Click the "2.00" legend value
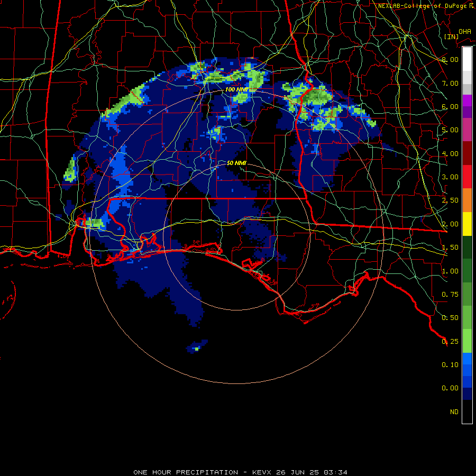476x476 pixels. pyautogui.click(x=450, y=224)
